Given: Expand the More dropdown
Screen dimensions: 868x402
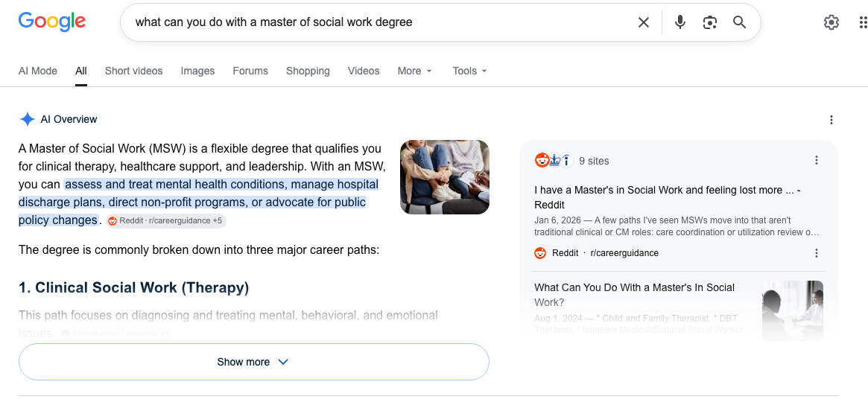Looking at the screenshot, I should 414,71.
